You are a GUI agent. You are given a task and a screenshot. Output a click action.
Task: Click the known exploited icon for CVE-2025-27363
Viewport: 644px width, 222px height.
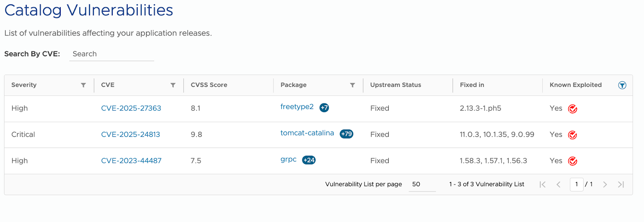pos(573,109)
